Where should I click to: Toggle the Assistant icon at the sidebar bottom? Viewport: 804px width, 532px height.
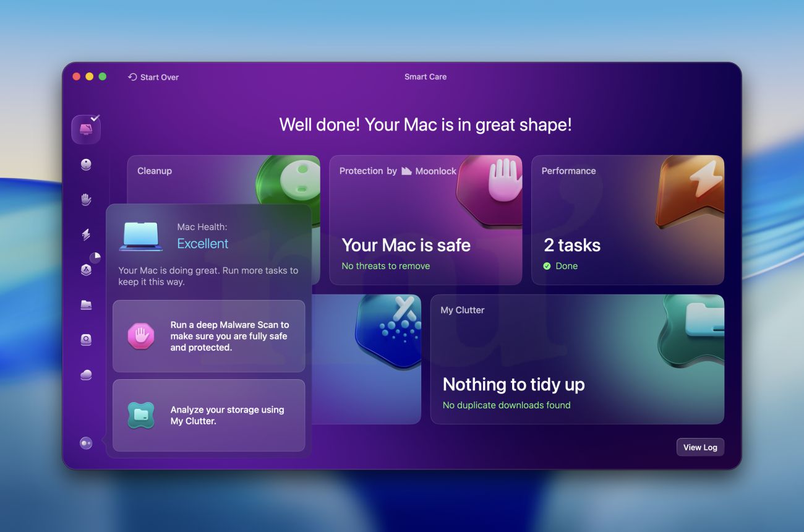coord(86,443)
